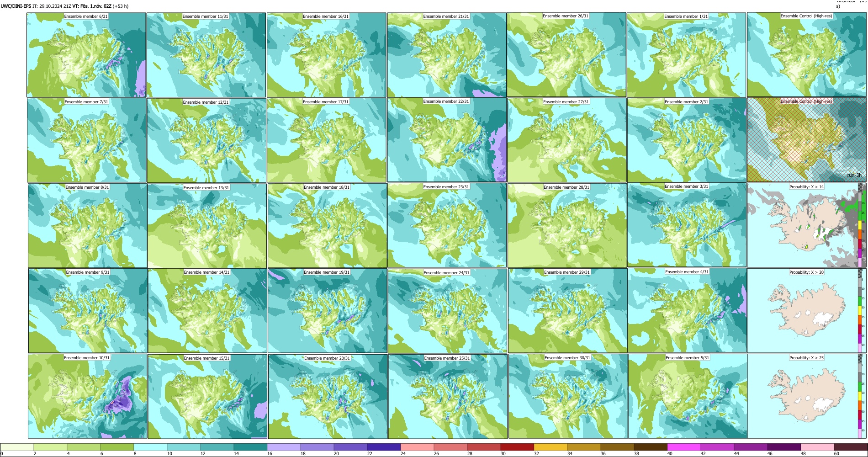Open the Ensemble member 9/31 wind map

coord(88,310)
